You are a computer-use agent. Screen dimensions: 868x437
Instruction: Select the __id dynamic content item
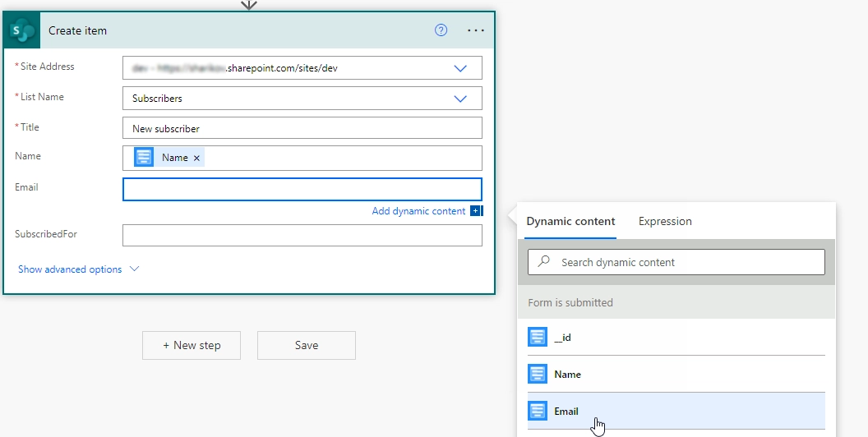point(676,337)
